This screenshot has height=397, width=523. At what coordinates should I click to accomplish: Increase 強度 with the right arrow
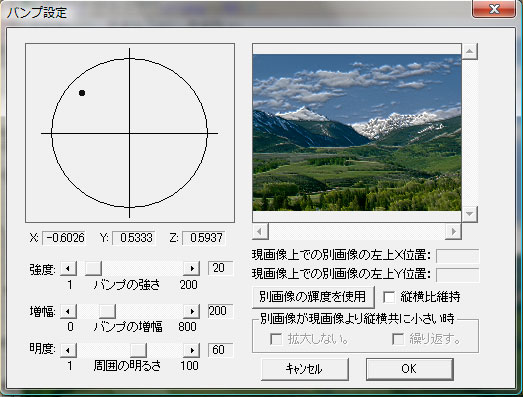192,268
